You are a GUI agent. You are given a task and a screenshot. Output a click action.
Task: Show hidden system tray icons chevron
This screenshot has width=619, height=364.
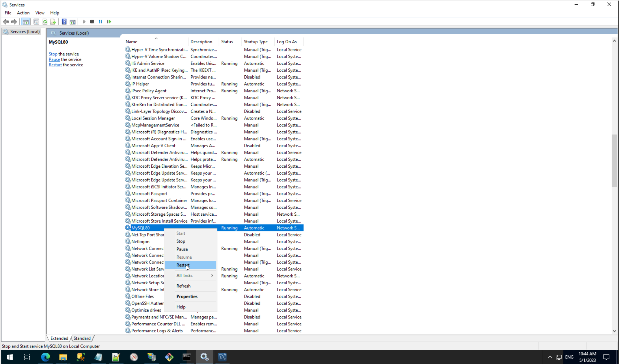point(550,357)
